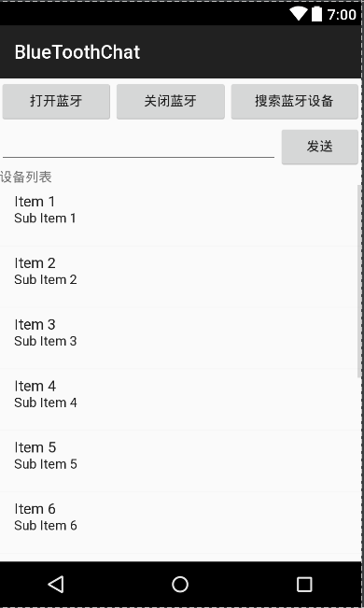This screenshot has height=608, width=364.
Task: Select Item 2 in device list
Action: click(180, 276)
